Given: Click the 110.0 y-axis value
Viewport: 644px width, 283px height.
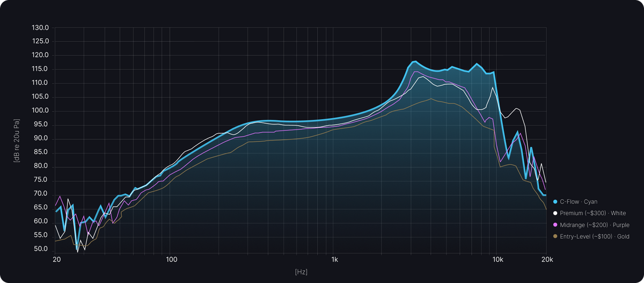Looking at the screenshot, I should [40, 83].
